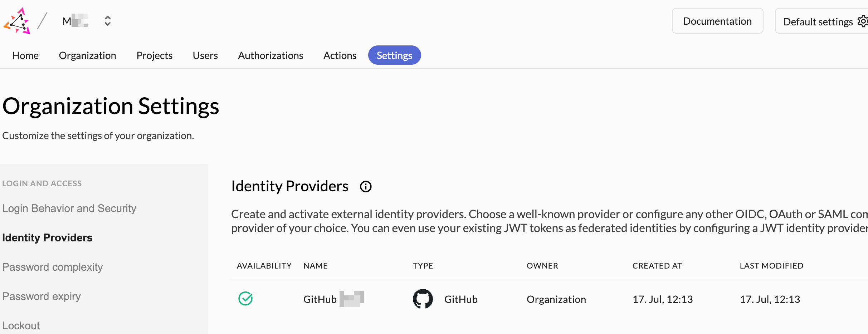Click the ZITADEL logo icon
This screenshot has height=334, width=868.
click(x=17, y=21)
